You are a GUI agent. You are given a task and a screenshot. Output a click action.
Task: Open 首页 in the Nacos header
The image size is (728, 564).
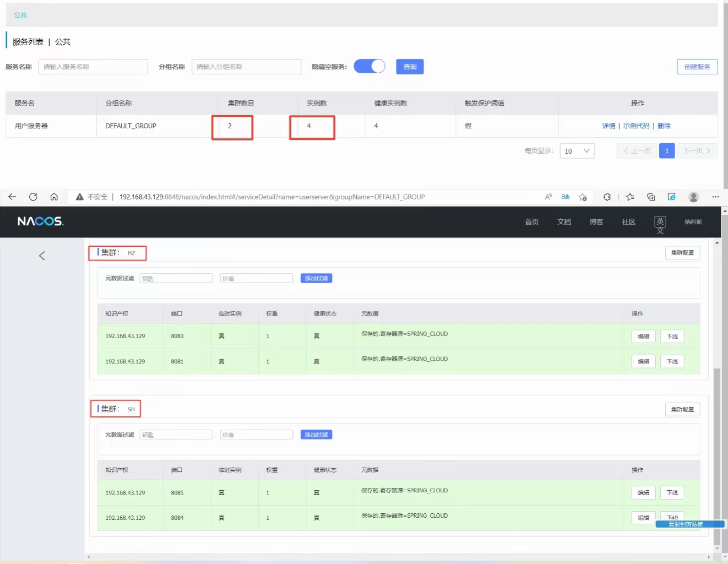[x=532, y=222]
